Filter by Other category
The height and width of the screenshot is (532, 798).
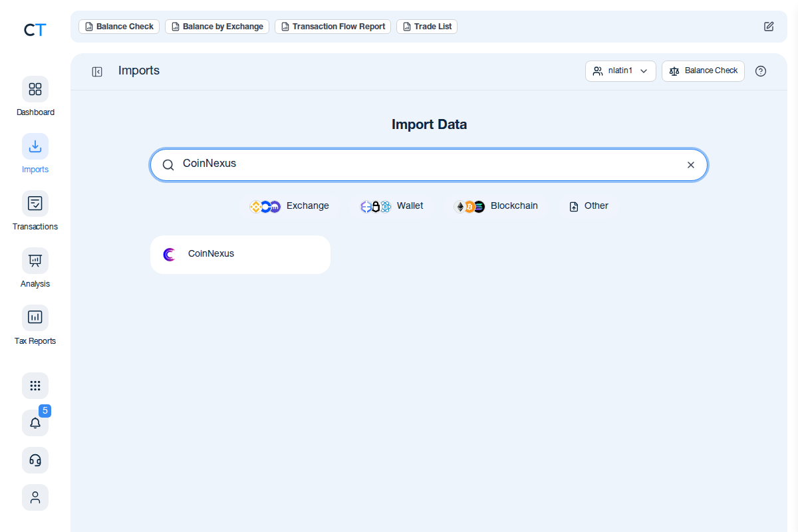click(x=589, y=206)
